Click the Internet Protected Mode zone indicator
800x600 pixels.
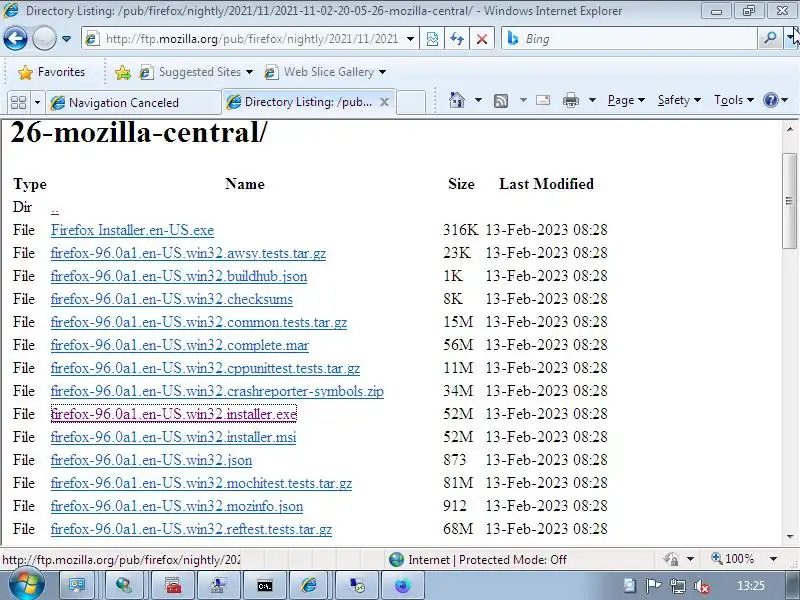tap(477, 560)
